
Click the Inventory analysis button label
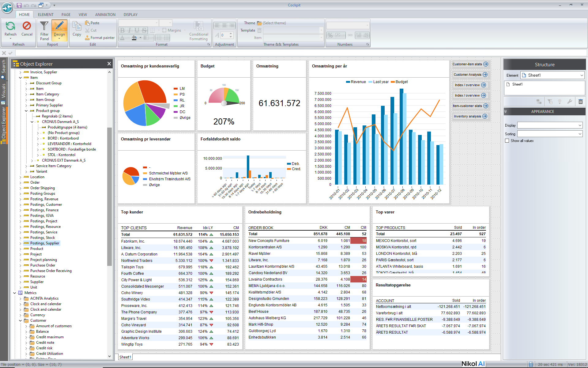click(467, 116)
